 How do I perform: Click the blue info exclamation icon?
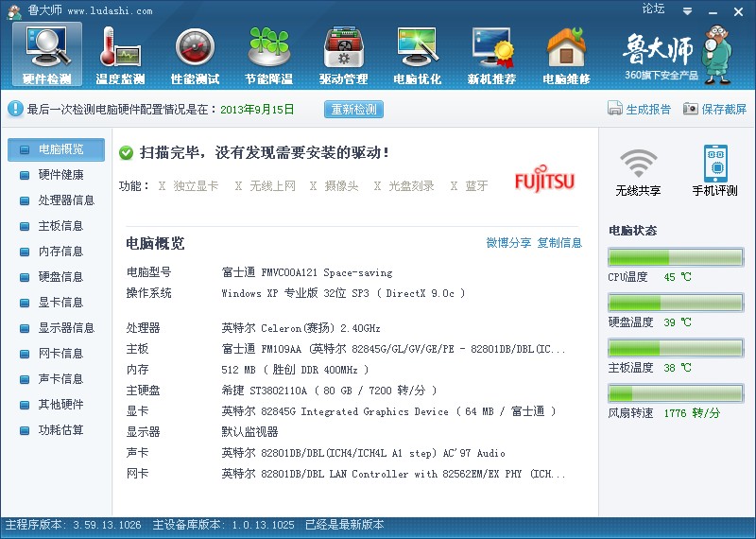pyautogui.click(x=15, y=109)
